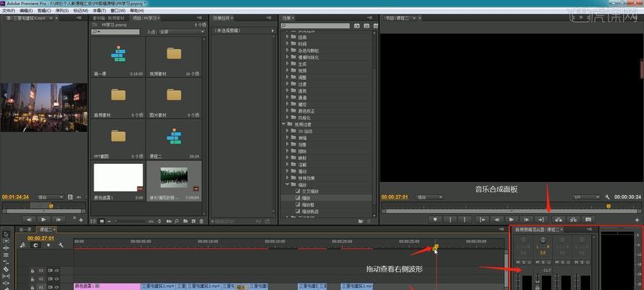Screen dimensions: 644x290
Task: Click the timeline playhead marker
Action: pyautogui.click(x=435, y=248)
